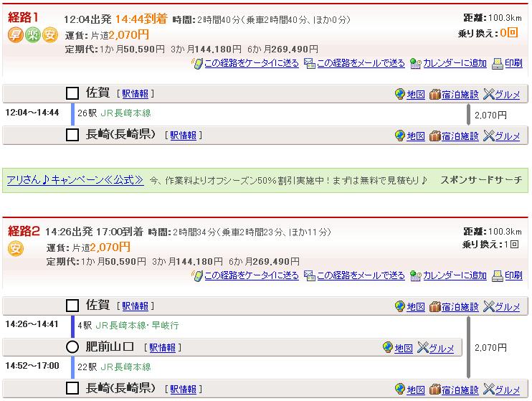Open 駅情報 link for 肥前山口
The image size is (532, 401).
coord(163,348)
